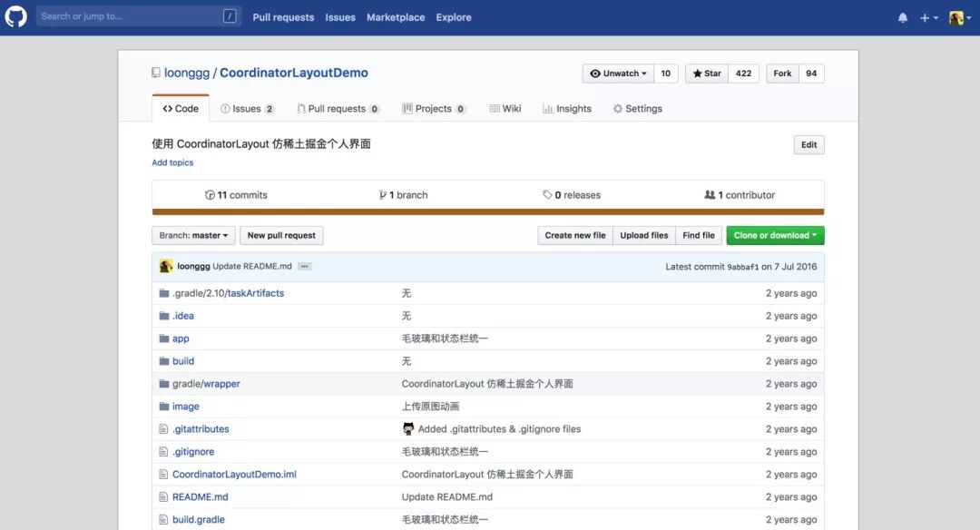Screen dimensions: 980x530
Task: Open the .idea folder
Action: coord(183,316)
